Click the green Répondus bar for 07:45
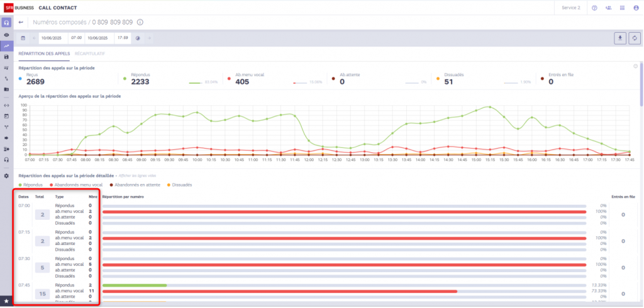This screenshot has height=308, width=644. coord(135,285)
